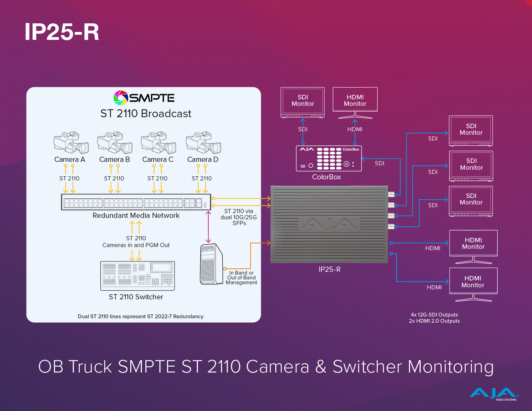Select the IP25-R converter unit
The height and width of the screenshot is (411, 532).
coord(329,224)
